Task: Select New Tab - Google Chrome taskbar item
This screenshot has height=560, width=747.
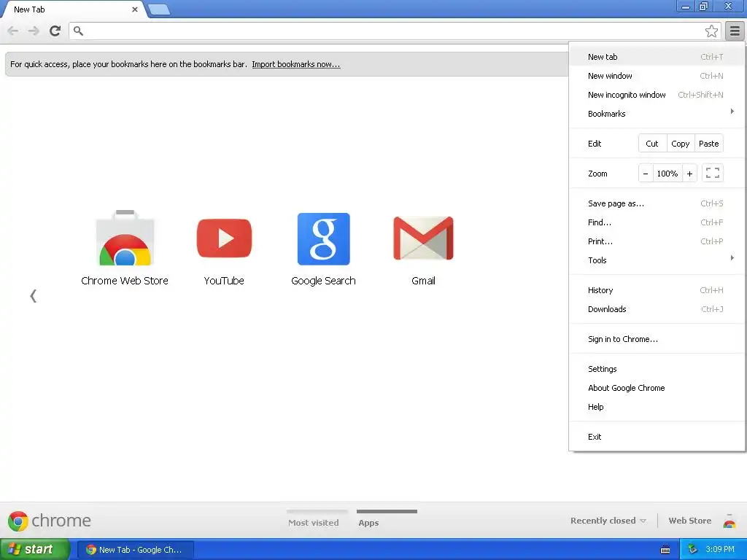Action: coord(135,550)
